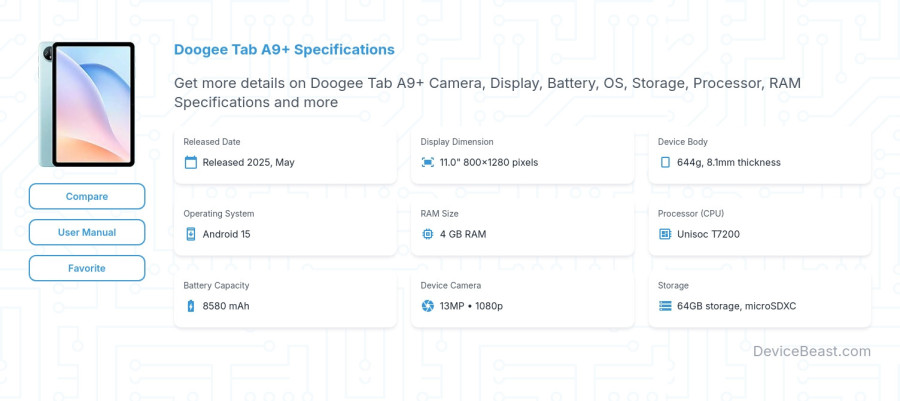The width and height of the screenshot is (900, 401).
Task: Add the tablet to Favorite
Action: [87, 268]
